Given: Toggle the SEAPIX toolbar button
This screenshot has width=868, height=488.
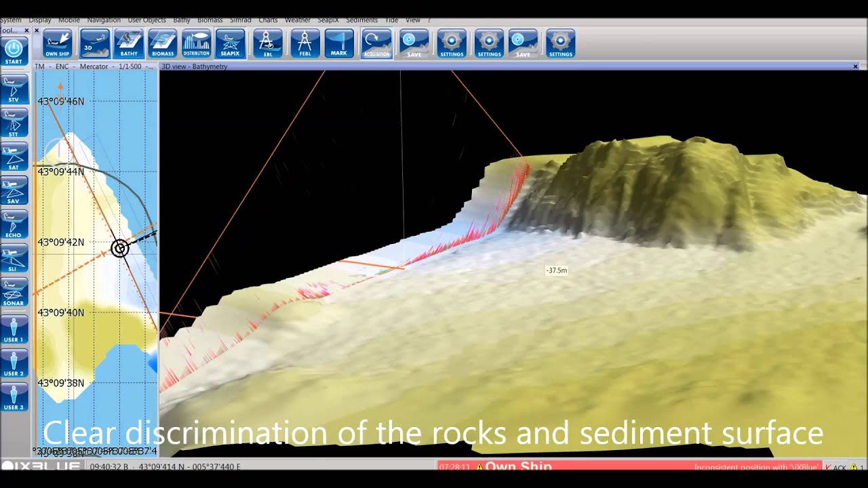Looking at the screenshot, I should tap(230, 43).
